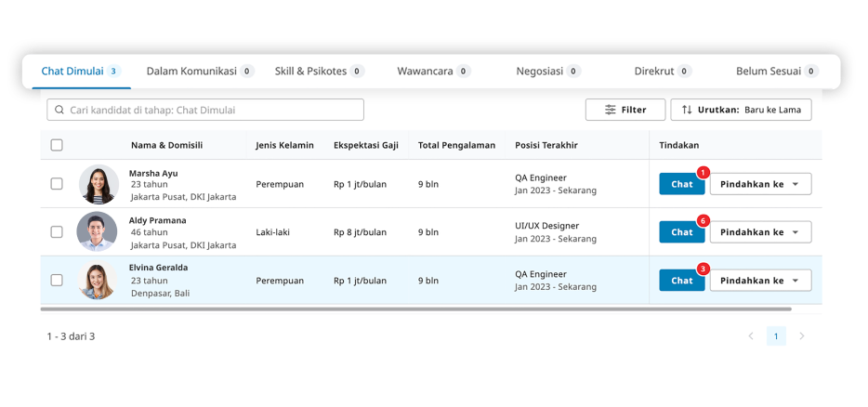868x407 pixels.
Task: Open Pindahkan ke dropdown for Aldy Pramana
Action: click(760, 232)
